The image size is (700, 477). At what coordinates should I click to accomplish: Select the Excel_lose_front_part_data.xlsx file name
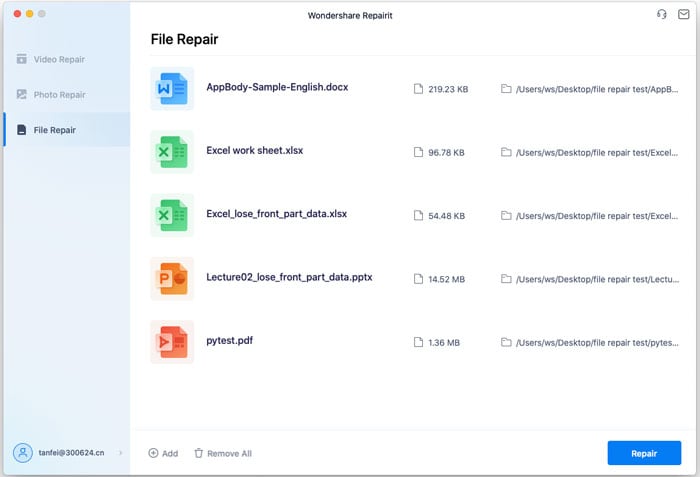276,214
